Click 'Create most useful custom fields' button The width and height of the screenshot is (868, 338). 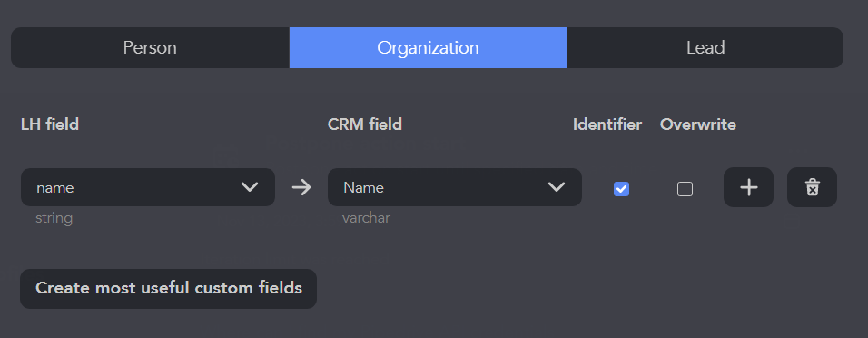pyautogui.click(x=168, y=289)
